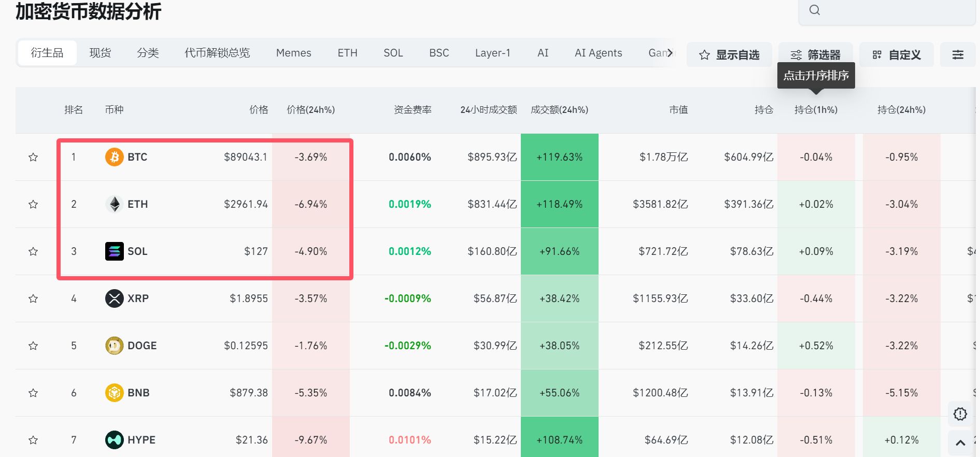Viewport: 980px width, 457px height.
Task: Toggle the favorite star for ETH
Action: [33, 204]
